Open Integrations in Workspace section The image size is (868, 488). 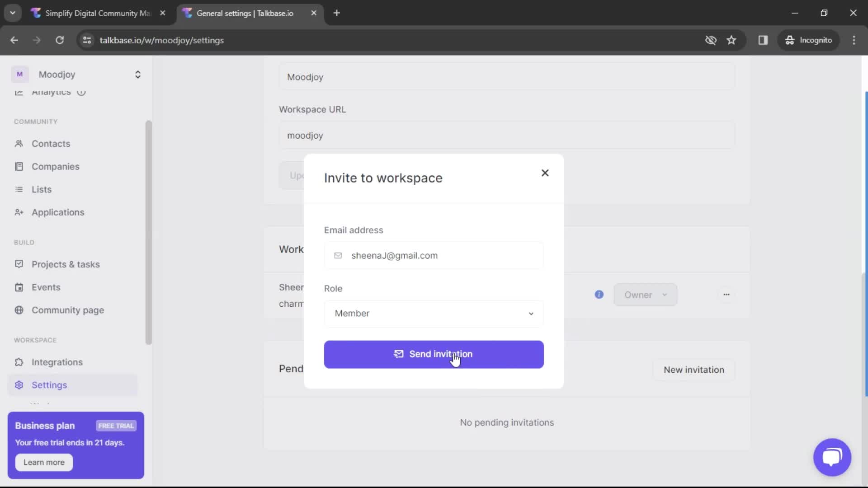(57, 361)
